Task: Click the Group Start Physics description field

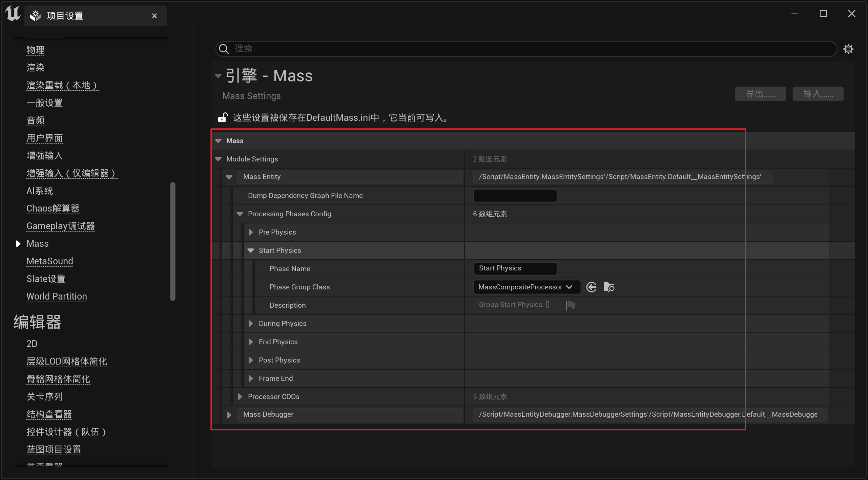Action: point(516,305)
